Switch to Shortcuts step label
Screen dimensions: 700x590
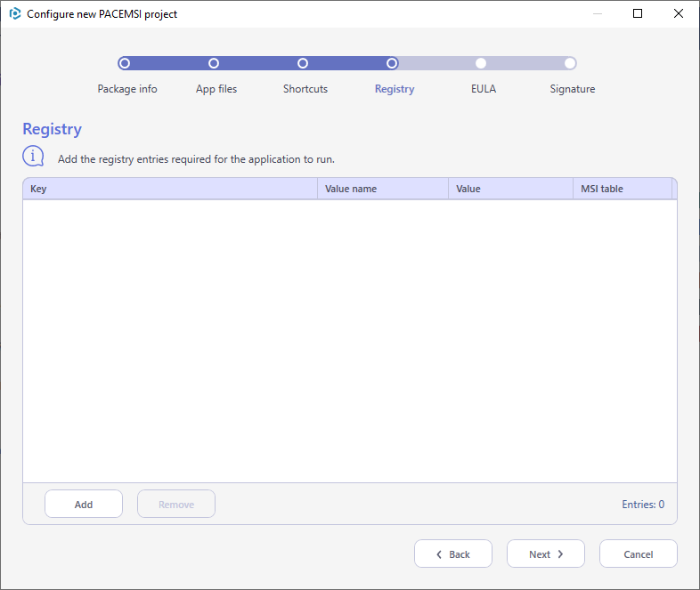(x=305, y=89)
